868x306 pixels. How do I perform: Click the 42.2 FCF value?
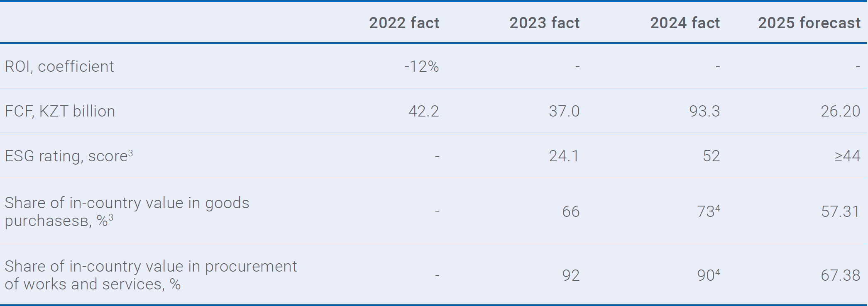click(x=423, y=111)
